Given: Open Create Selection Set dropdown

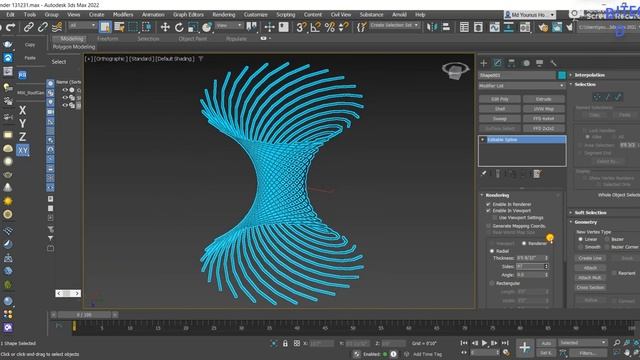Looking at the screenshot, I should (394, 25).
